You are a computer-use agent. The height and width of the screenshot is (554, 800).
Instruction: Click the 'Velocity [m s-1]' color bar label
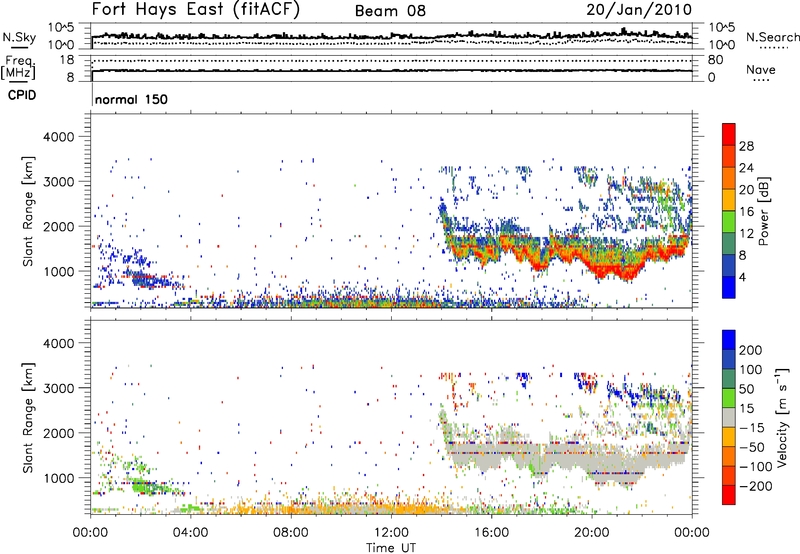coord(782,417)
